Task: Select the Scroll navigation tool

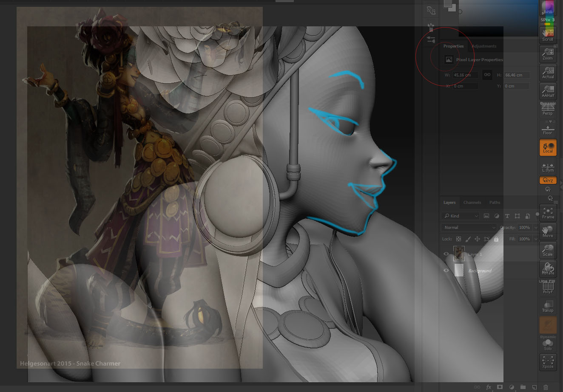Action: (548, 34)
